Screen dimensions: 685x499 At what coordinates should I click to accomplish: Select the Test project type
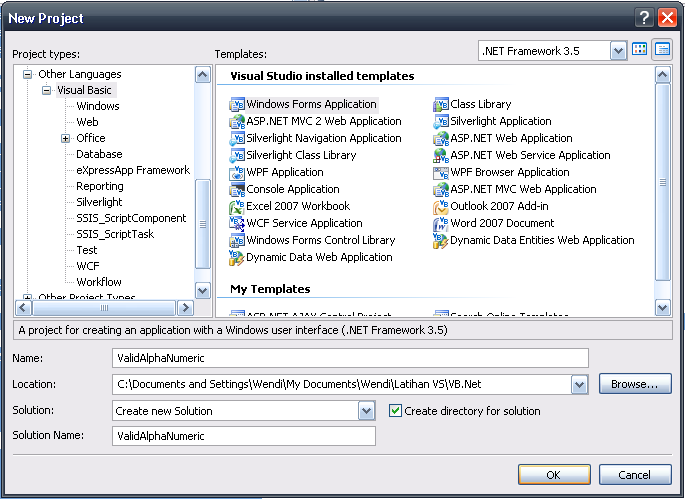click(x=86, y=250)
